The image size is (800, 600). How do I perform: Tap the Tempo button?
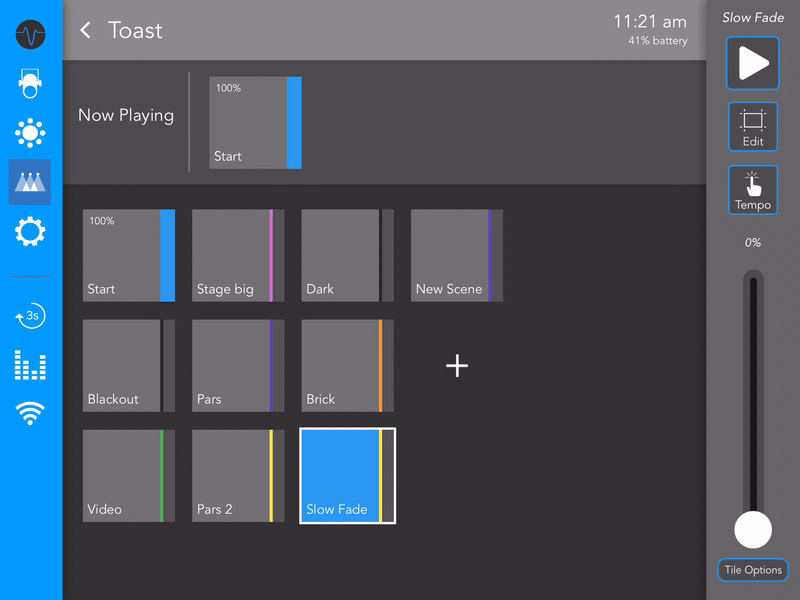point(753,190)
